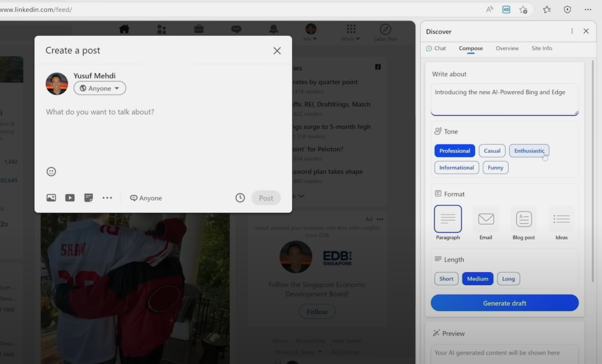602x364 pixels.
Task: Open the REI, DraftKings, Match news story
Action: tap(332, 105)
